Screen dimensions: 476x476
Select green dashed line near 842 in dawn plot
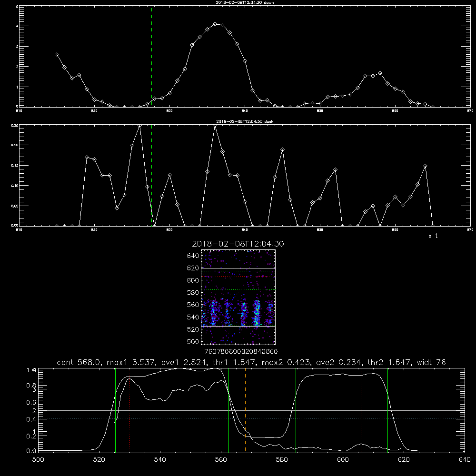[x=263, y=57]
